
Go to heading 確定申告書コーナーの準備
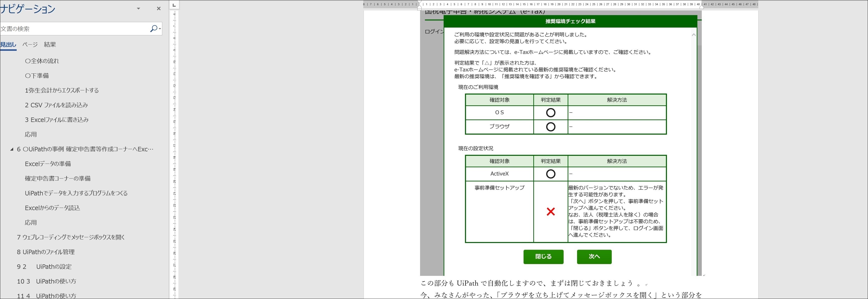[58, 179]
